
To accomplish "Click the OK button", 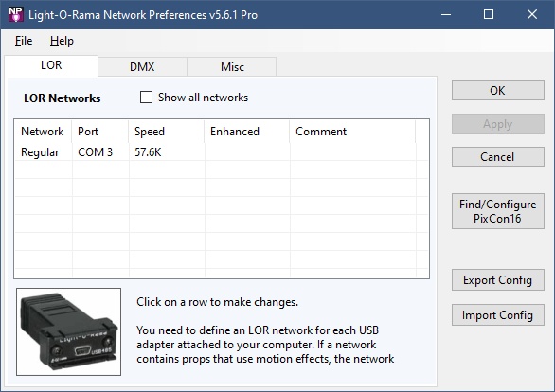I will coord(497,91).
